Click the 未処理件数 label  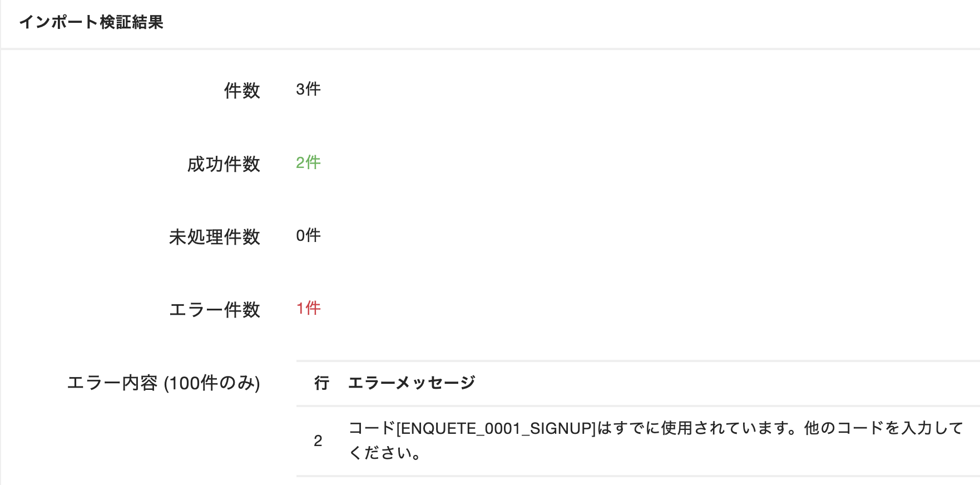pyautogui.click(x=215, y=237)
